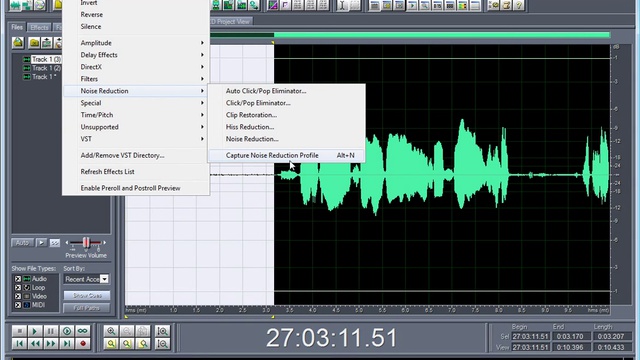Click the circled Play to End button

67,331
